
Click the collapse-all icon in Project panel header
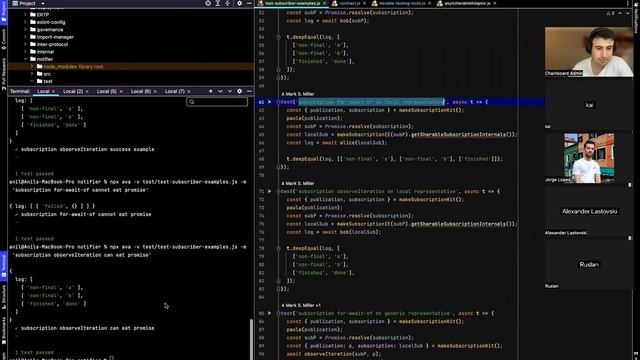click(227, 3)
